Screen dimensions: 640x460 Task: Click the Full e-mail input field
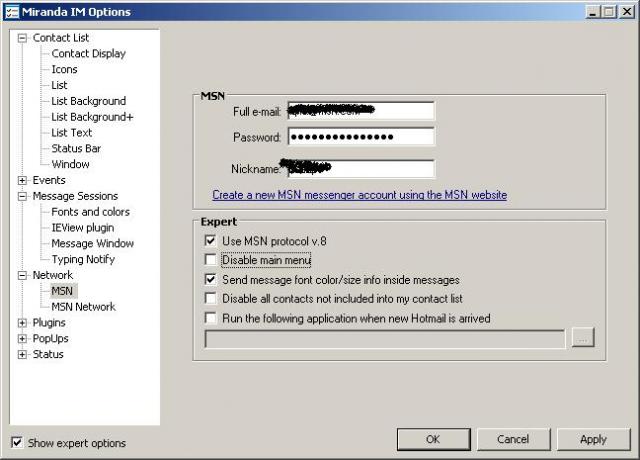click(x=361, y=111)
